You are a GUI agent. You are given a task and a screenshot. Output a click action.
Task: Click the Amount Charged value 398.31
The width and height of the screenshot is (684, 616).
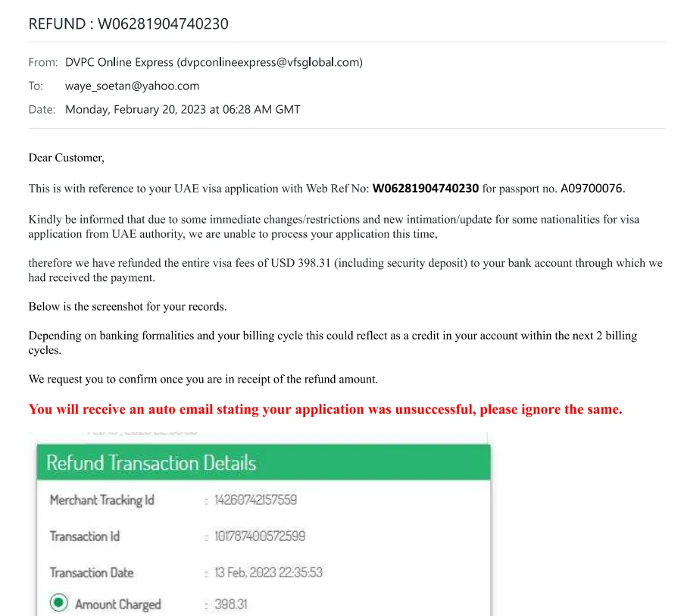(231, 604)
